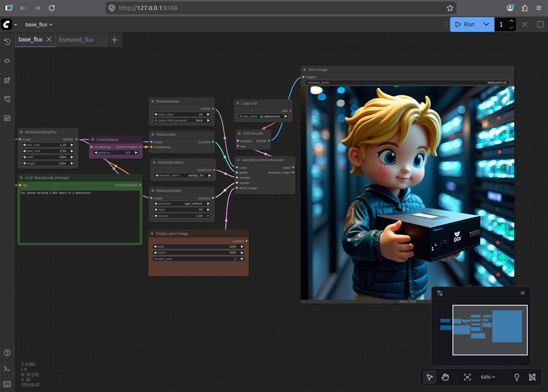The height and width of the screenshot is (392, 548).
Task: Toggle focus mode lightbulb icon
Action: pyautogui.click(x=517, y=377)
